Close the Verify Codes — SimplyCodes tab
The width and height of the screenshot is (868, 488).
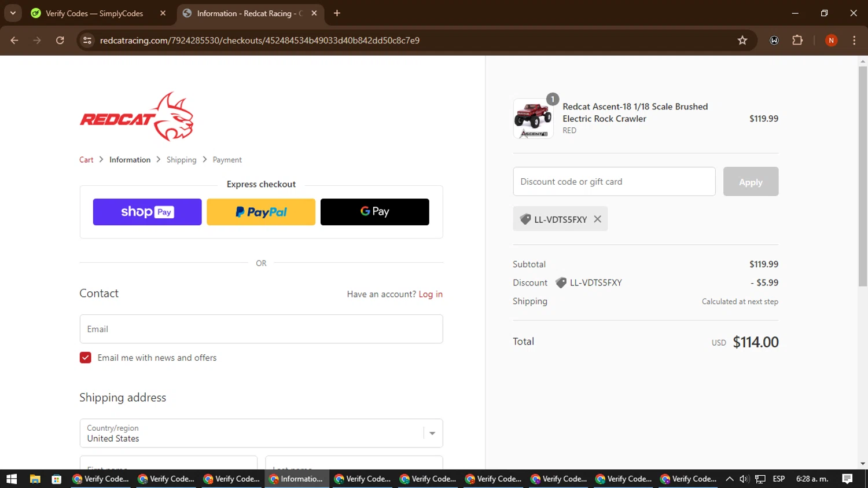point(163,13)
